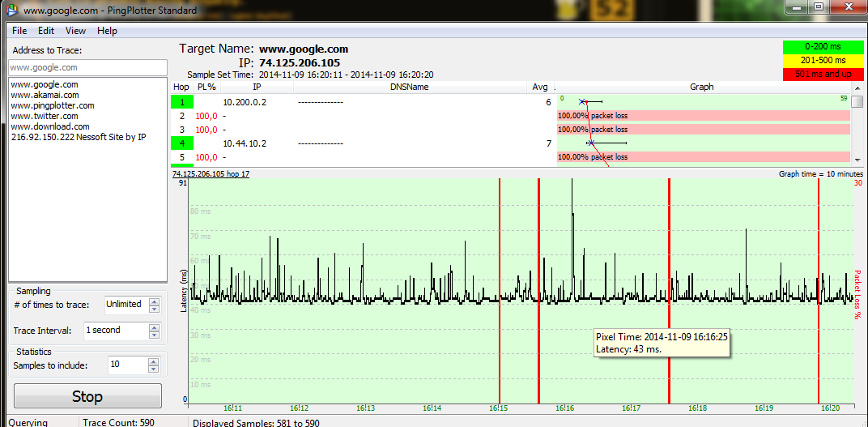Screen dimensions: 868x427
Task: Click IP 10.44.10.2 in hop table
Action: (x=245, y=143)
